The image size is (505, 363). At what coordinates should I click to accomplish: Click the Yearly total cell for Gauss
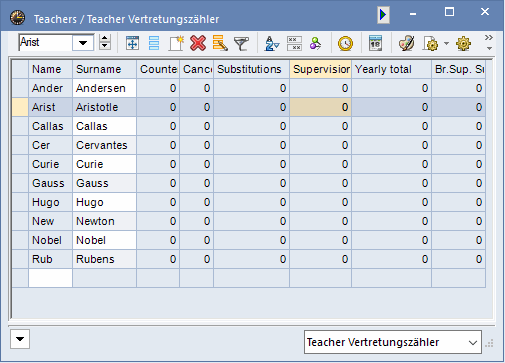[391, 183]
